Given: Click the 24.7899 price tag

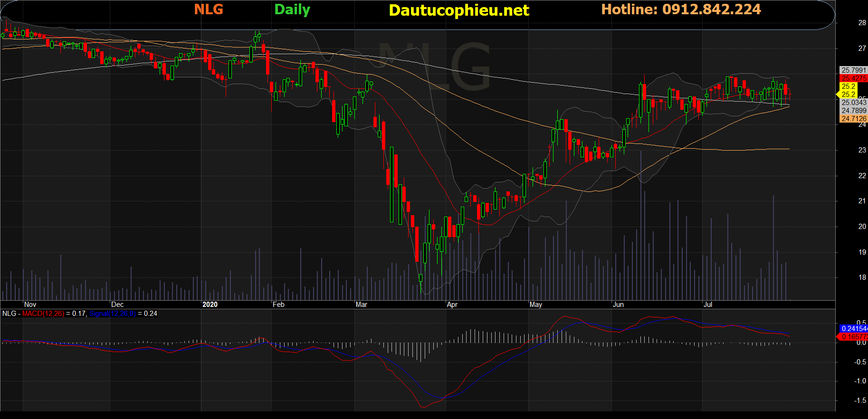Looking at the screenshot, I should [x=854, y=111].
